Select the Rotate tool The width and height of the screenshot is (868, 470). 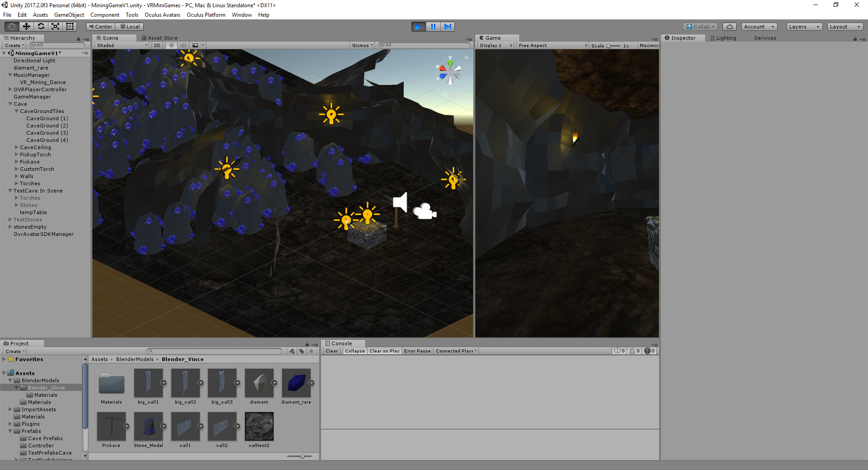[x=41, y=27]
